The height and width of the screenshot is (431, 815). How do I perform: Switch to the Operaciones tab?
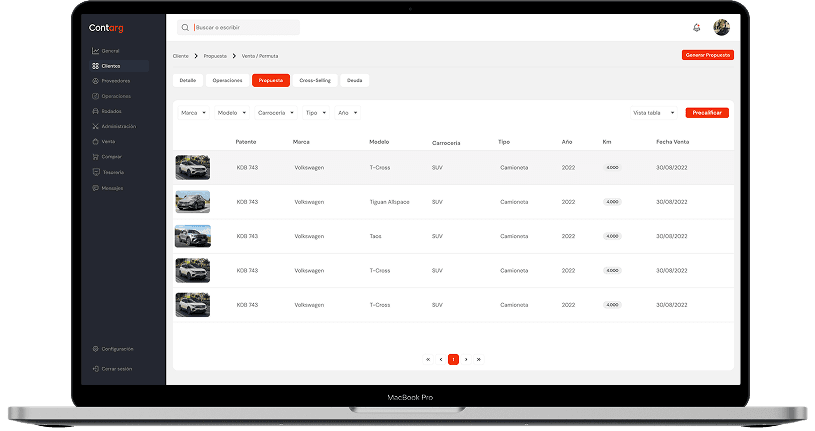point(227,80)
